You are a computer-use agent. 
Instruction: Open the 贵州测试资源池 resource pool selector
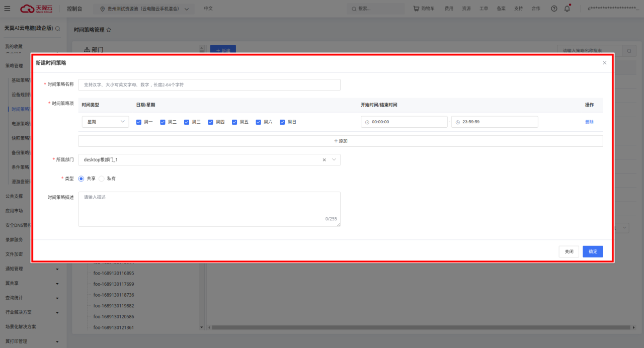pos(145,9)
